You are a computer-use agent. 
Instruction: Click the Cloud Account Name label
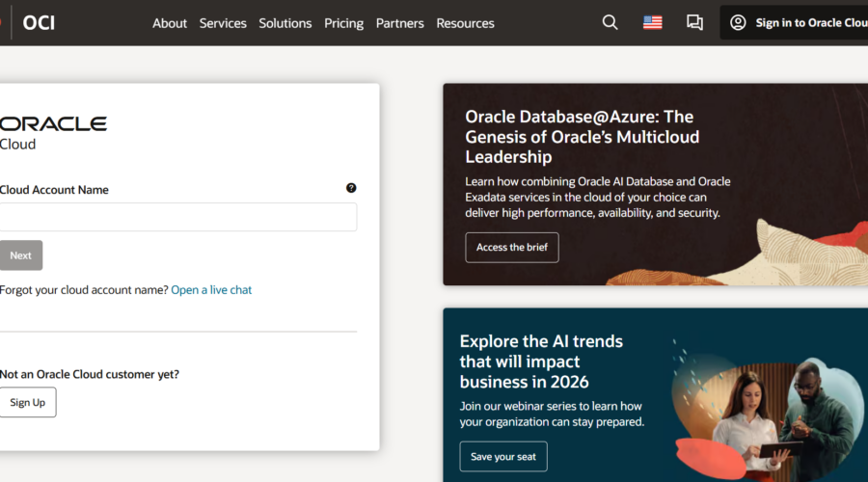coord(54,190)
